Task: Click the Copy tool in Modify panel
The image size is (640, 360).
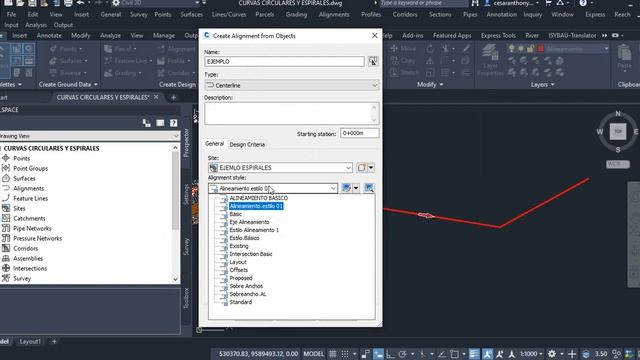Action: pos(403,60)
